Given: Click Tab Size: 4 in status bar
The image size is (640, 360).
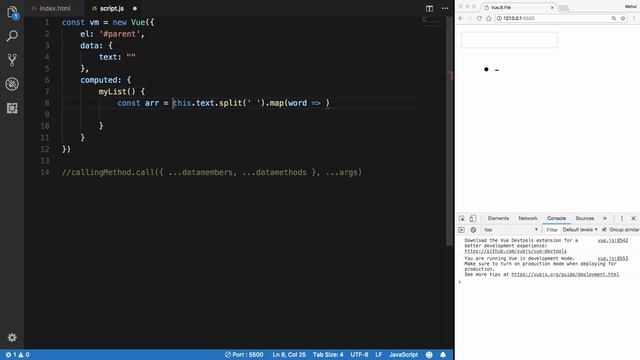Looking at the screenshot, I should tap(328, 355).
